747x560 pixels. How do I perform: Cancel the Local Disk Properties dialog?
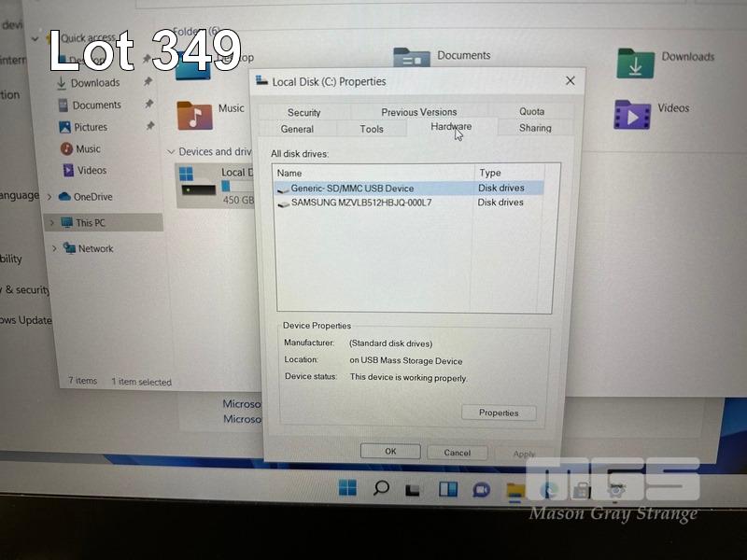457,452
